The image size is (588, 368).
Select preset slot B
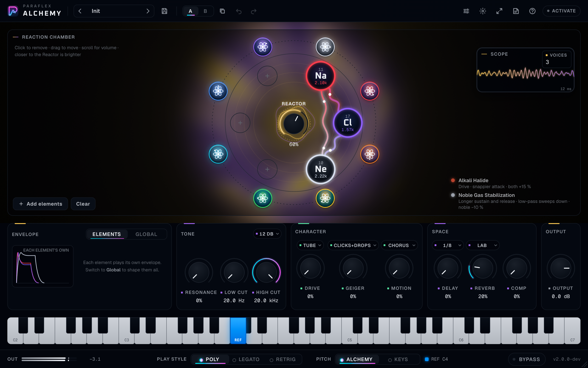point(205,11)
